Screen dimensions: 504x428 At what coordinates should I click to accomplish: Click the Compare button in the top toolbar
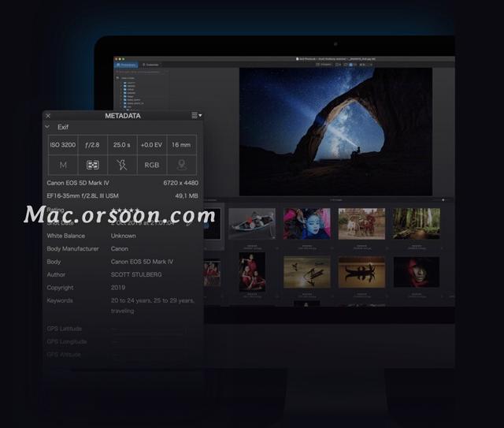coord(324,65)
